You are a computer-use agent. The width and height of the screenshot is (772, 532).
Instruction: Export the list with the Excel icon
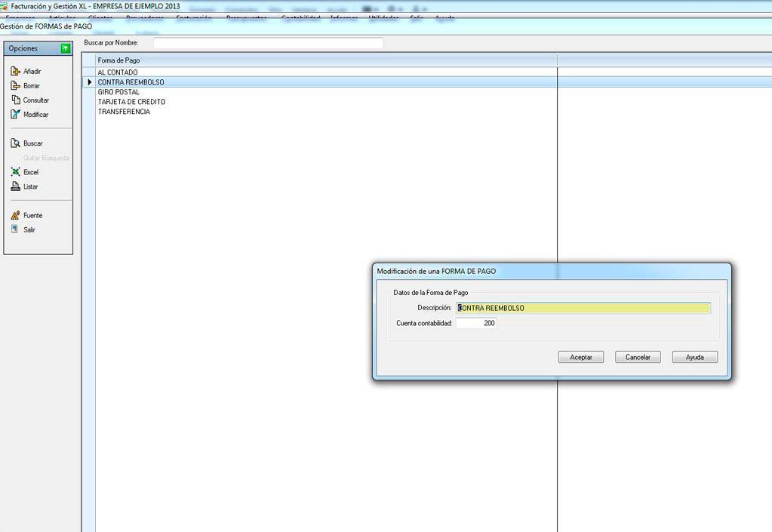pyautogui.click(x=15, y=172)
